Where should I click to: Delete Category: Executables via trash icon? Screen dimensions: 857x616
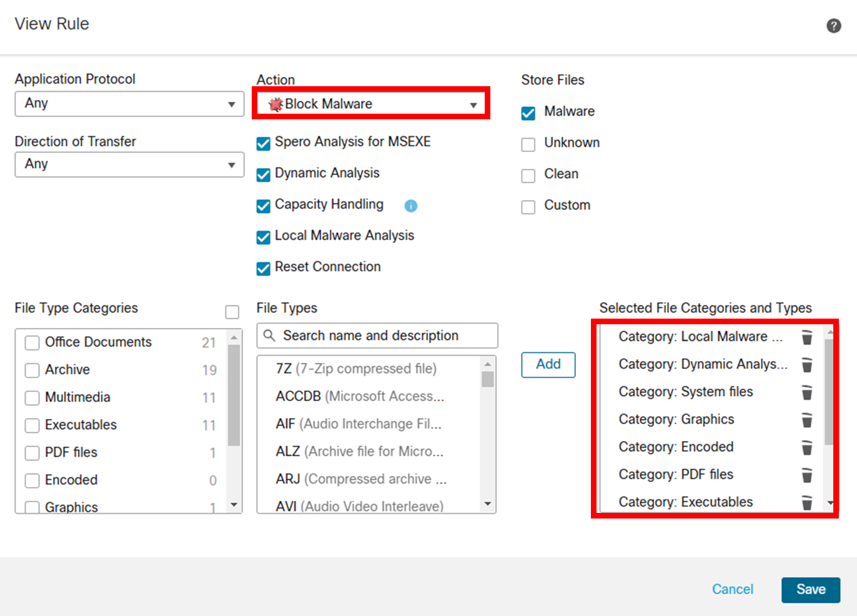point(807,502)
